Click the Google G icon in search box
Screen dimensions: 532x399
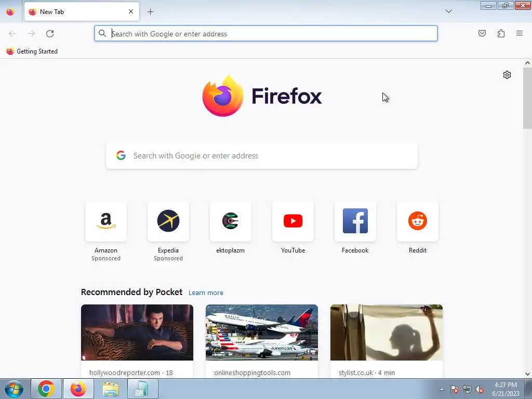121,155
